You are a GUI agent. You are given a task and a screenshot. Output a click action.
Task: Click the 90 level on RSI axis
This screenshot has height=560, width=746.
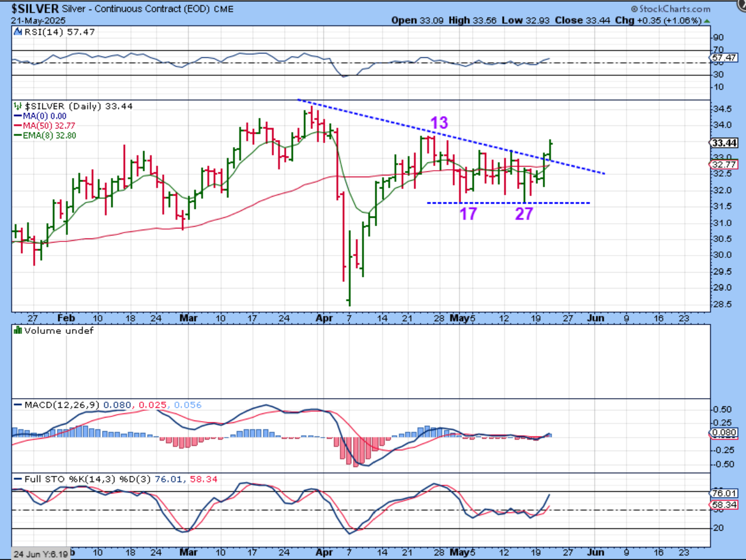[x=718, y=37]
